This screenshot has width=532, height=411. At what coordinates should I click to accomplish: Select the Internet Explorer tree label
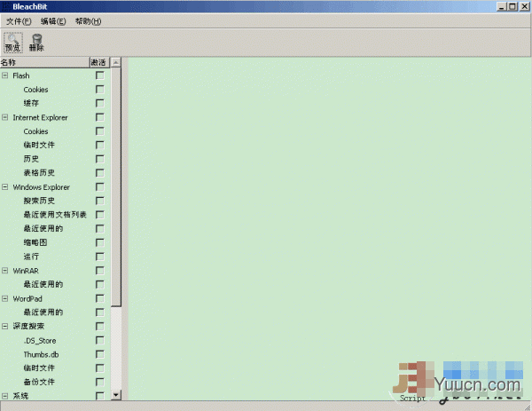(x=41, y=117)
